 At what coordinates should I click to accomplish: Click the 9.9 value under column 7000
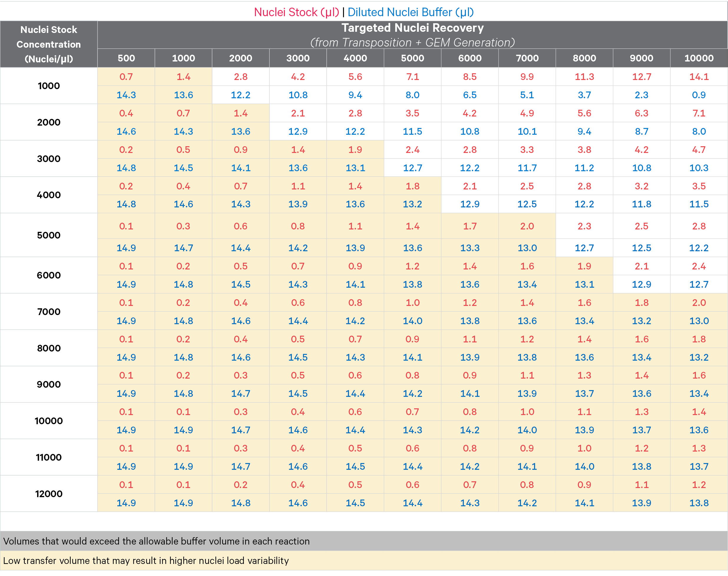pyautogui.click(x=527, y=76)
